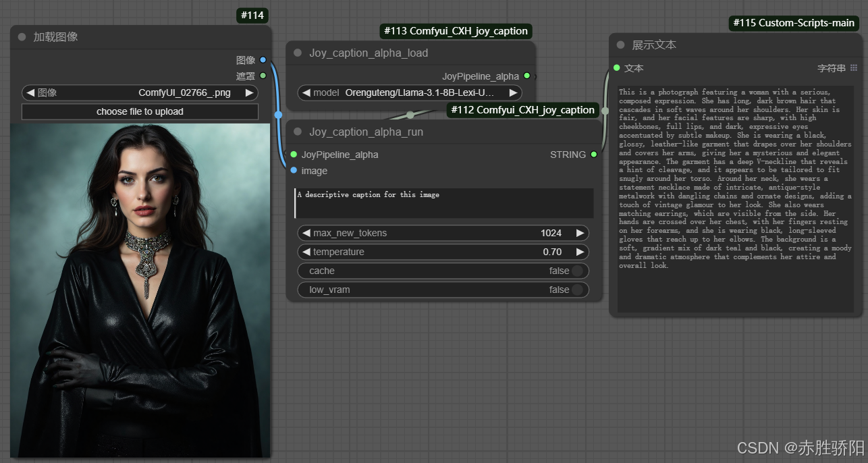The height and width of the screenshot is (463, 868).
Task: Select the next image with the 图像 right arrow
Action: (249, 93)
